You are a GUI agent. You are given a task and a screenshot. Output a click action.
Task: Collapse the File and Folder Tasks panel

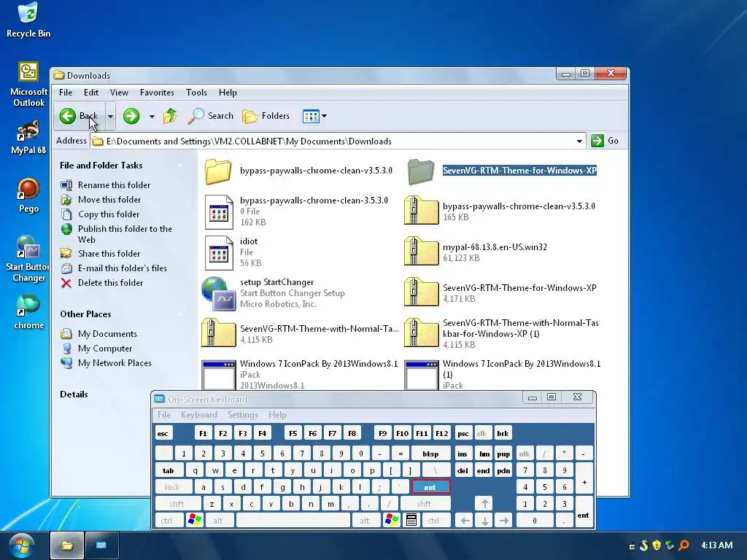click(180, 166)
